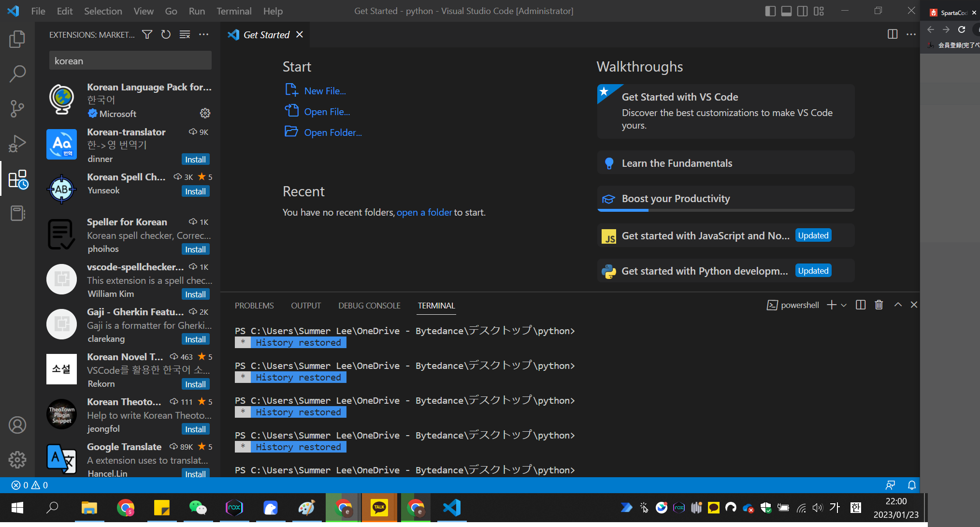Expand the Learn the Fundamentals walkthrough
This screenshot has width=980, height=527.
(726, 163)
